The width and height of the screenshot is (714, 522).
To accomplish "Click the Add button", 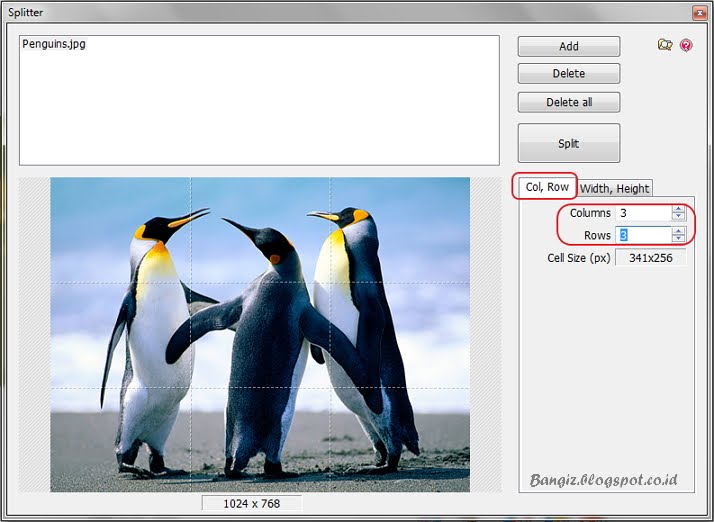I will 569,46.
